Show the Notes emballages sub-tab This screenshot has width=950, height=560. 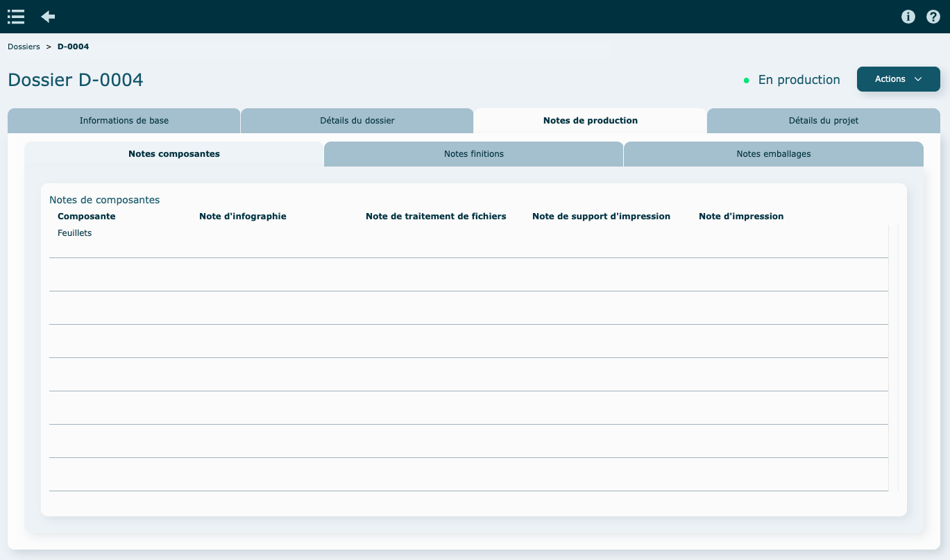[773, 154]
